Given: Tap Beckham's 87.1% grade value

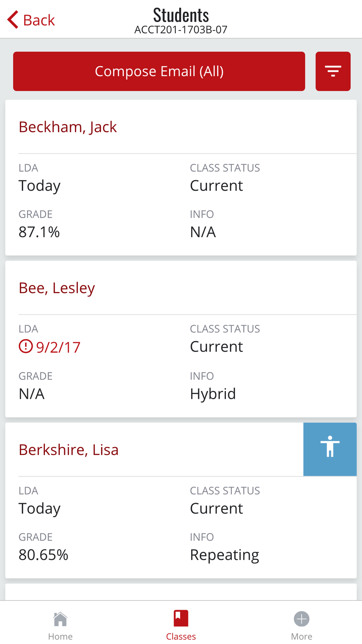Looking at the screenshot, I should [x=39, y=232].
